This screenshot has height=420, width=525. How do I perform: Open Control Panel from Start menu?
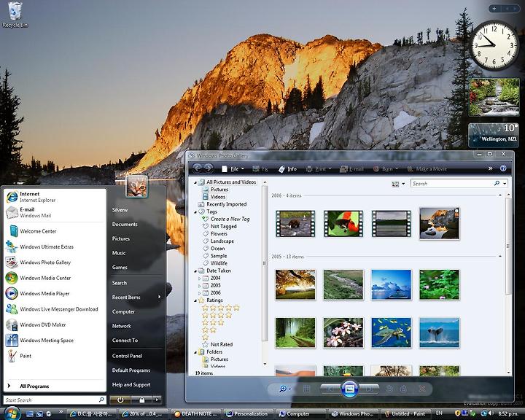[136, 356]
